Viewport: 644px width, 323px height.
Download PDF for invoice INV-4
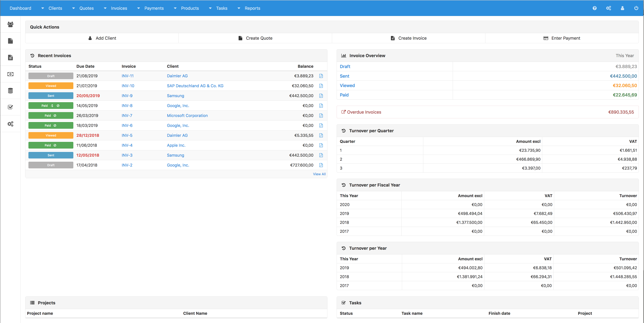click(321, 145)
